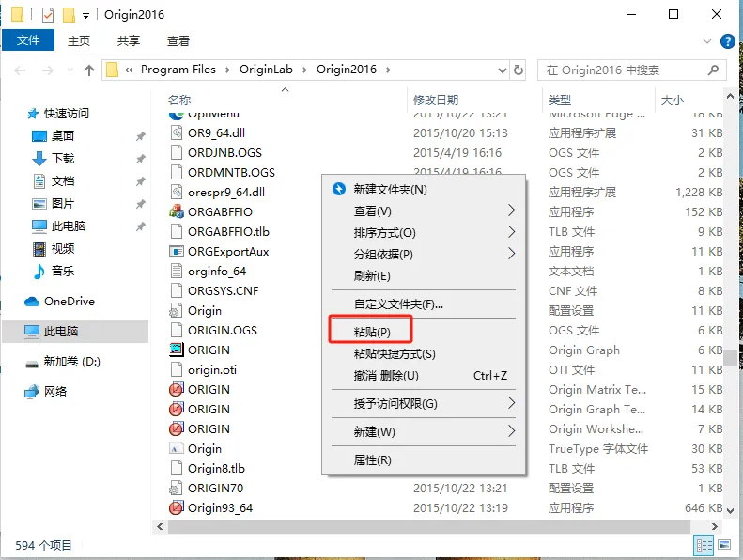Unpin Downloads from Quick Access pin
The image size is (743, 560).
(x=140, y=159)
